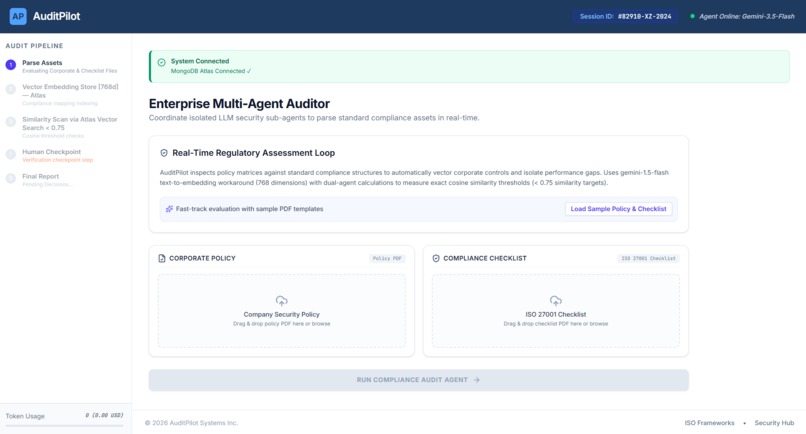Click the AuditPilot title in the header

57,16
